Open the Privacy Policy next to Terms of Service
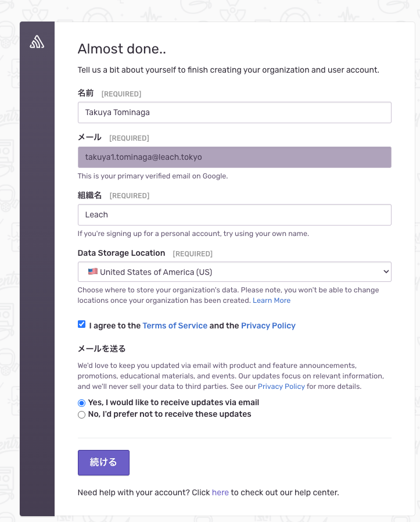This screenshot has width=420, height=522. pos(268,326)
